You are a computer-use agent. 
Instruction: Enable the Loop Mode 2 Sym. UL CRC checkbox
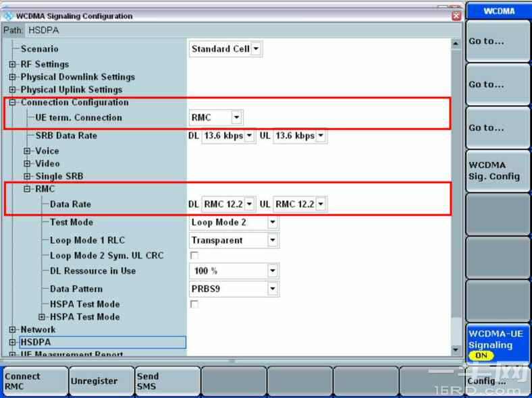tap(194, 256)
